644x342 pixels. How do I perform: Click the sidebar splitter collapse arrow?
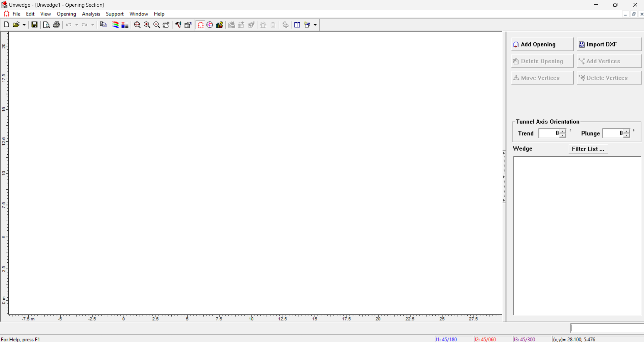(504, 177)
